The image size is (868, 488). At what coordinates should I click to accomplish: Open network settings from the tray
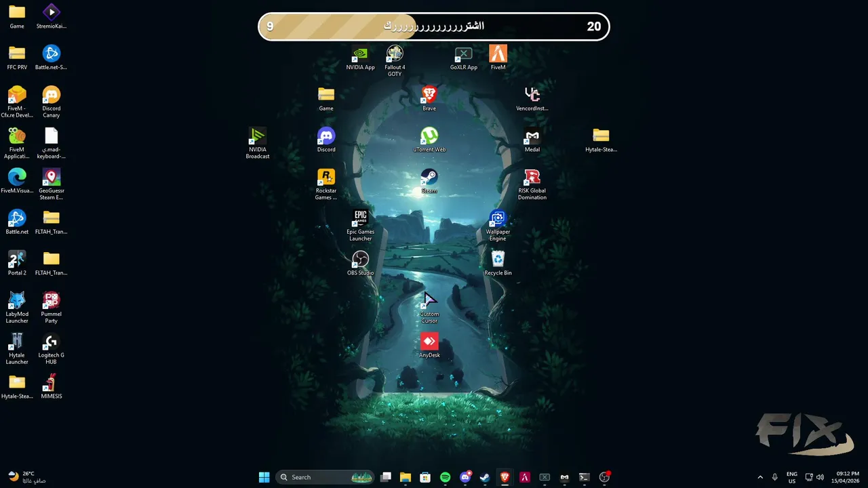(809, 477)
